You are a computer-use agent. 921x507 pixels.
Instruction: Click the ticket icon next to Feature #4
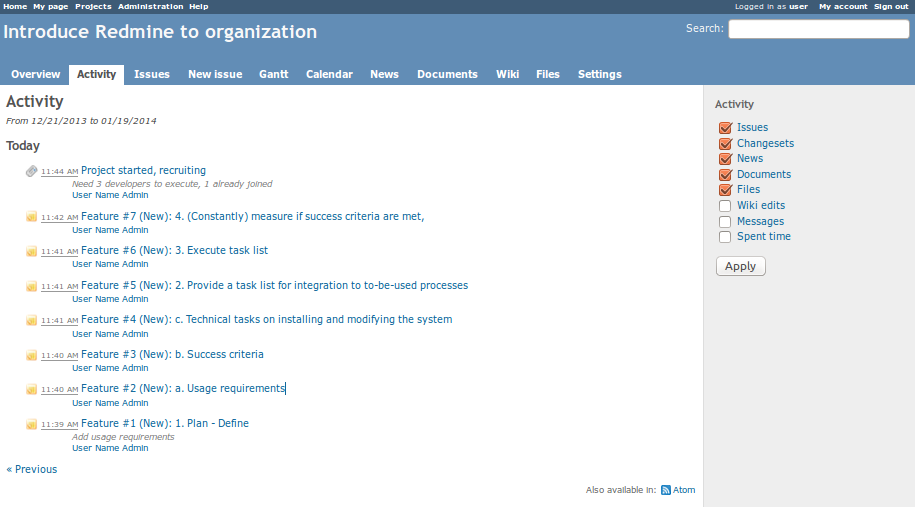31,320
